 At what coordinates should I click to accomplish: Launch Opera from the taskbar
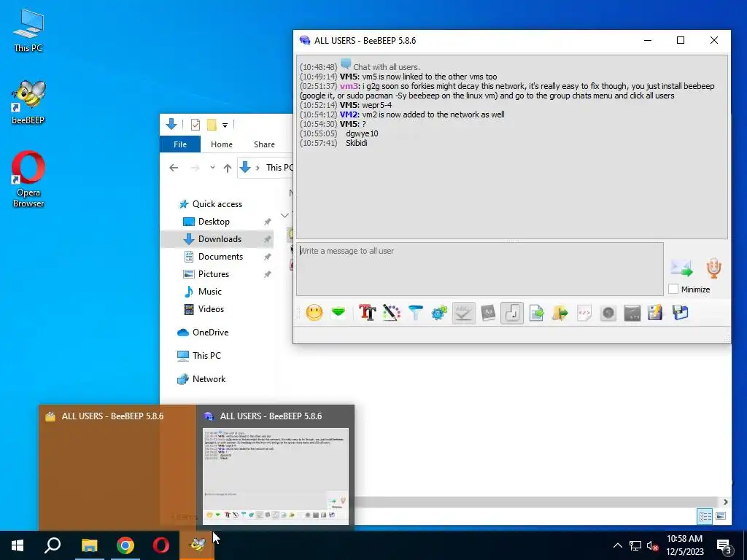161,545
